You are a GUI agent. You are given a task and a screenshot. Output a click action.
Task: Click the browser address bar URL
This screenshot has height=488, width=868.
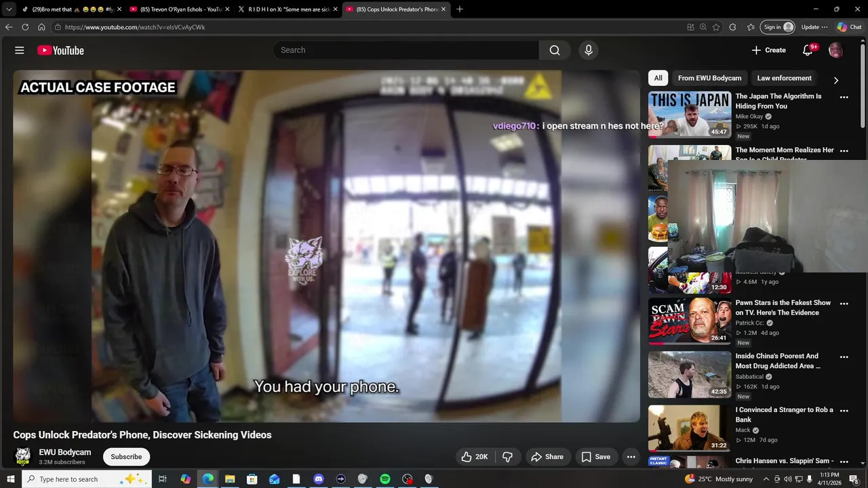point(135,27)
